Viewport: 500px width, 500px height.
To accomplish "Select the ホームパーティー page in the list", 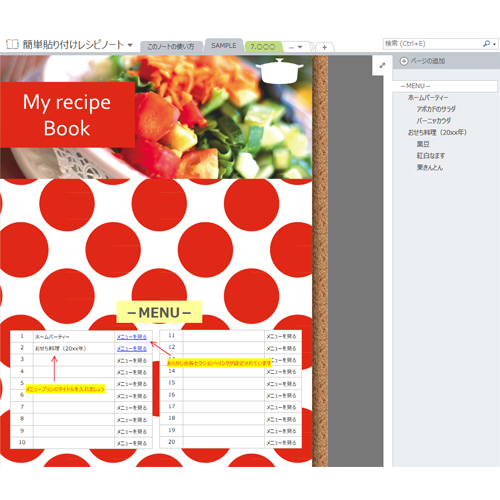I will click(x=428, y=98).
